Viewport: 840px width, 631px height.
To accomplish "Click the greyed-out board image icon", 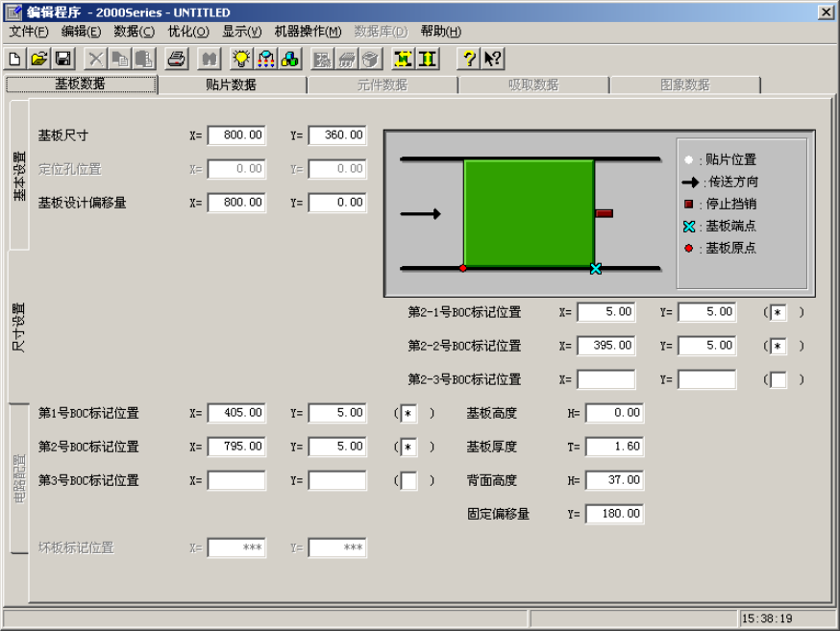I will [323, 59].
